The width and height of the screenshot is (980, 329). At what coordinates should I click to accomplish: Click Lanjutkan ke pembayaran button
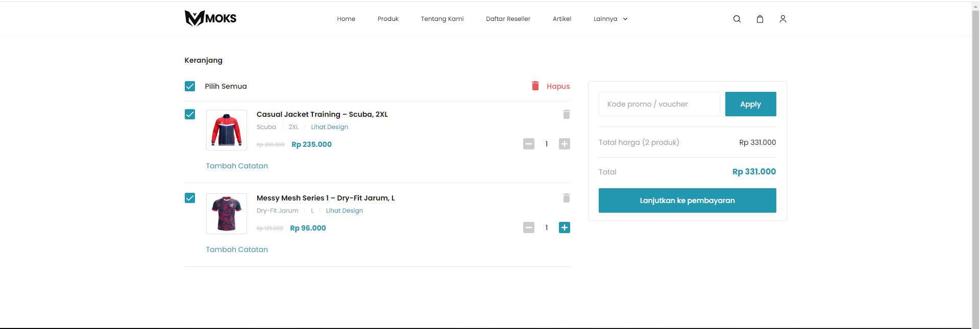(x=687, y=200)
